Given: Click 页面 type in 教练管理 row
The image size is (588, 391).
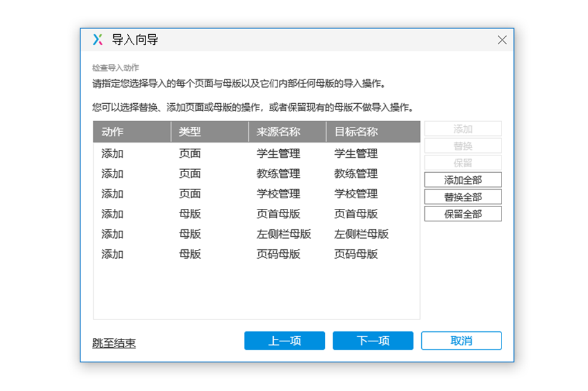Looking at the screenshot, I should click(190, 173).
